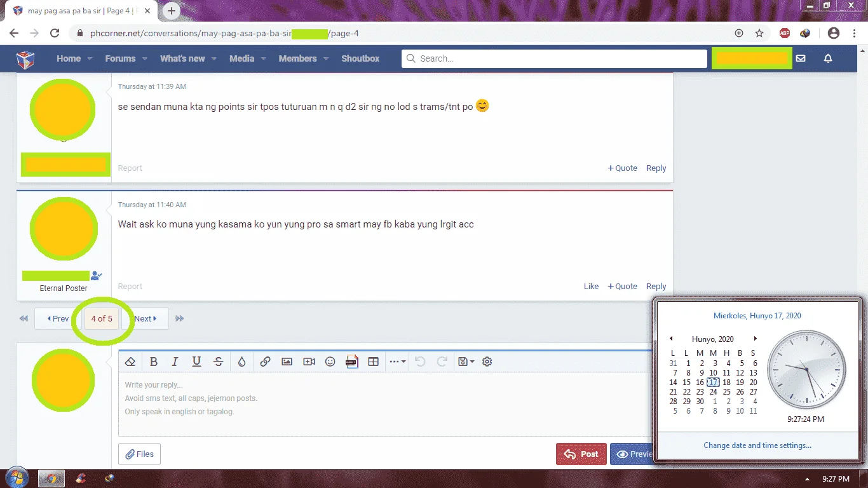Go to the Prev page
Viewport: 868px width, 488px height.
coord(58,319)
